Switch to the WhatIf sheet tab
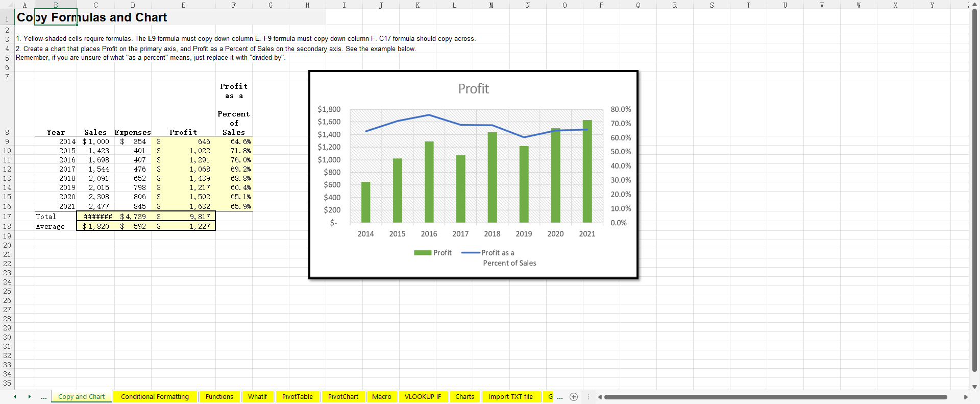 tap(258, 397)
